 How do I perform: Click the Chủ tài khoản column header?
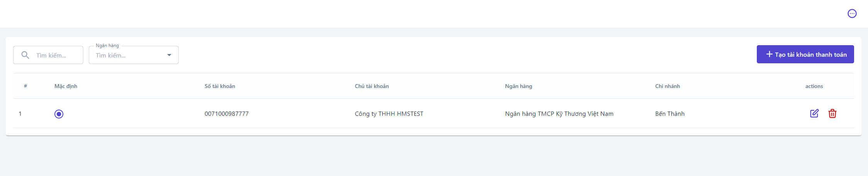pyautogui.click(x=371, y=86)
